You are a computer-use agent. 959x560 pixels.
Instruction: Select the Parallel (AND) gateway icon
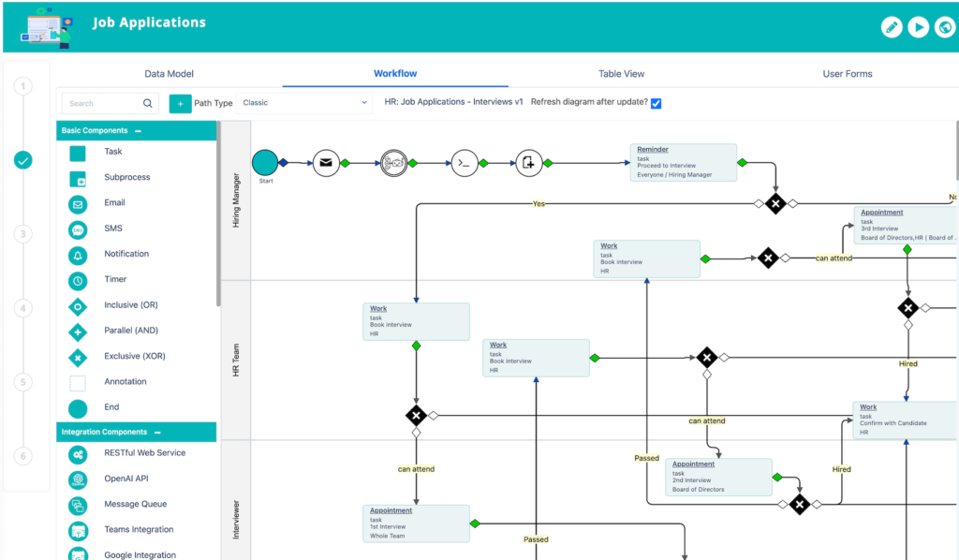click(80, 331)
